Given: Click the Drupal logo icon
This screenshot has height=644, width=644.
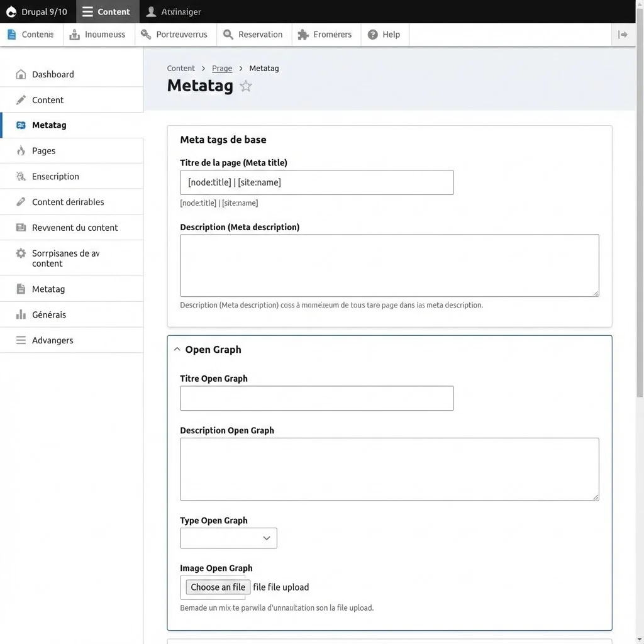Looking at the screenshot, I should click(x=11, y=12).
